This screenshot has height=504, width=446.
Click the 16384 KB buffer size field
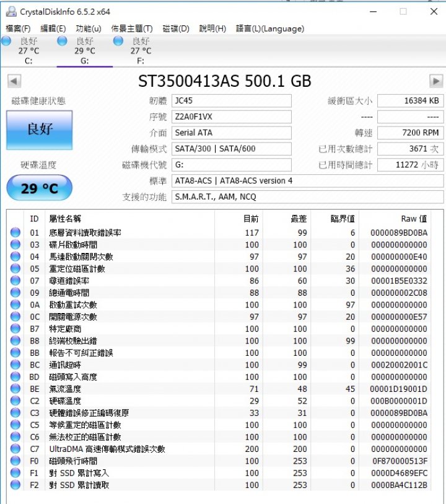(410, 100)
